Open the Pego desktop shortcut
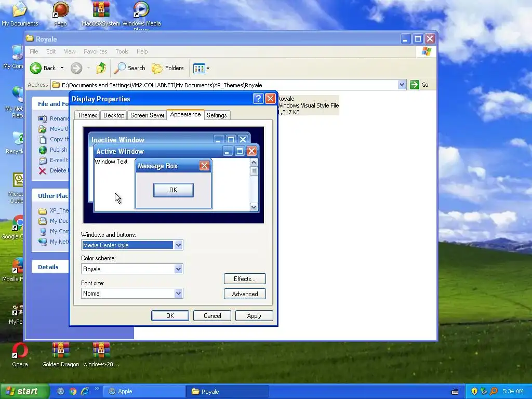Screen dimensions: 532x399 point(60,14)
